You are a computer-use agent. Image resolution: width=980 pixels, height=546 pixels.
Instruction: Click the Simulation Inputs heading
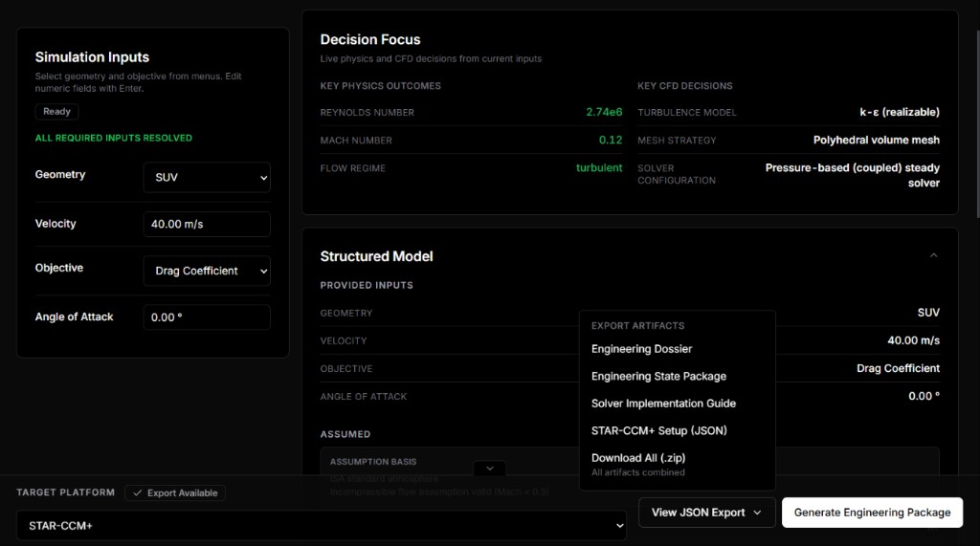92,56
